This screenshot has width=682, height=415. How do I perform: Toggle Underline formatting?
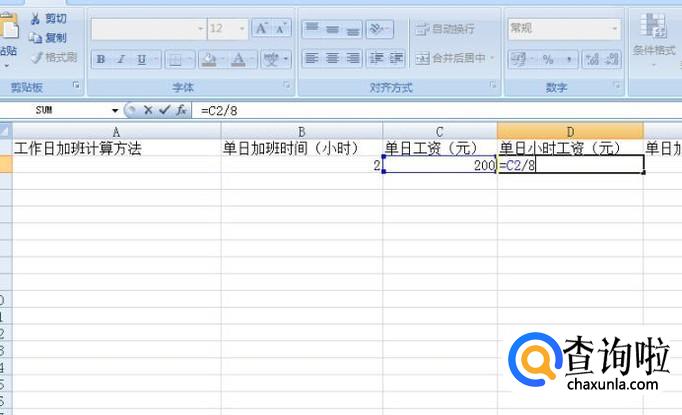[x=142, y=59]
